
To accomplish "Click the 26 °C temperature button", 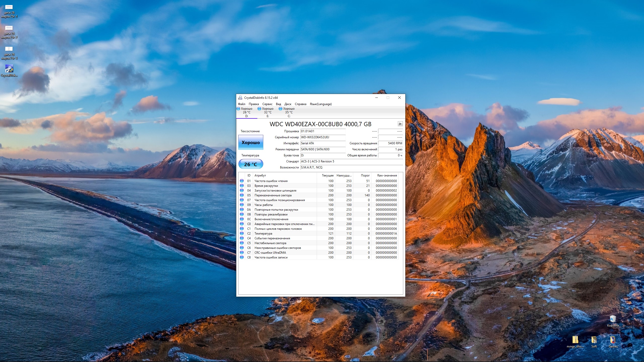I will click(x=251, y=164).
